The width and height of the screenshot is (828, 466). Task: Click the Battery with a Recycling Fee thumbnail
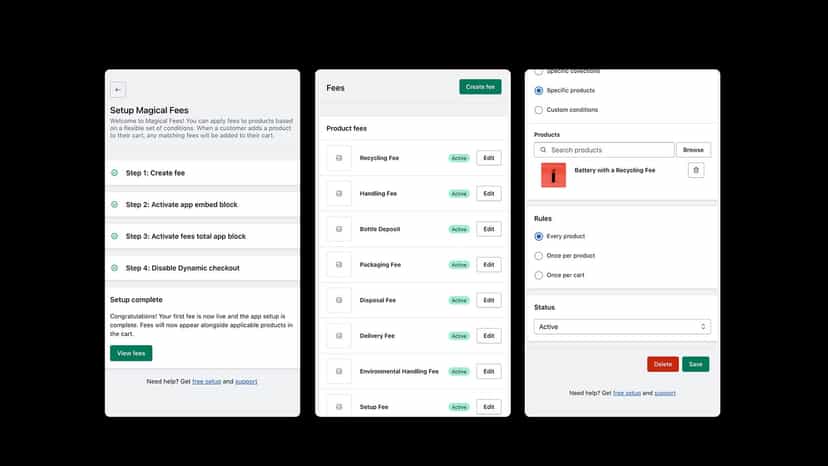tap(553, 175)
